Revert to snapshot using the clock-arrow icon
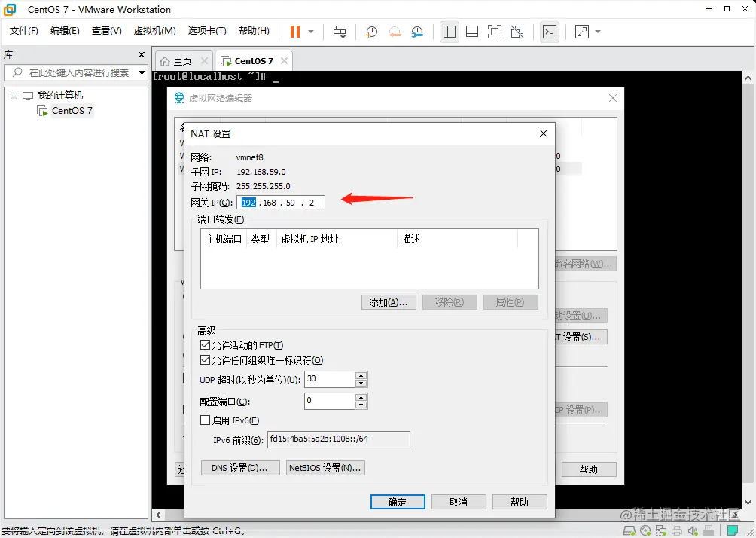Viewport: 756px width, 538px height. pyautogui.click(x=395, y=32)
